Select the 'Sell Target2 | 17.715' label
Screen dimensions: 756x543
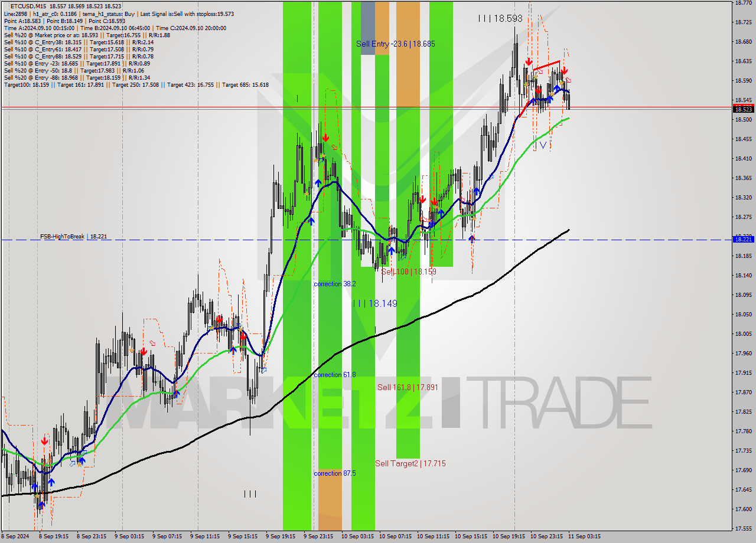[x=410, y=463]
